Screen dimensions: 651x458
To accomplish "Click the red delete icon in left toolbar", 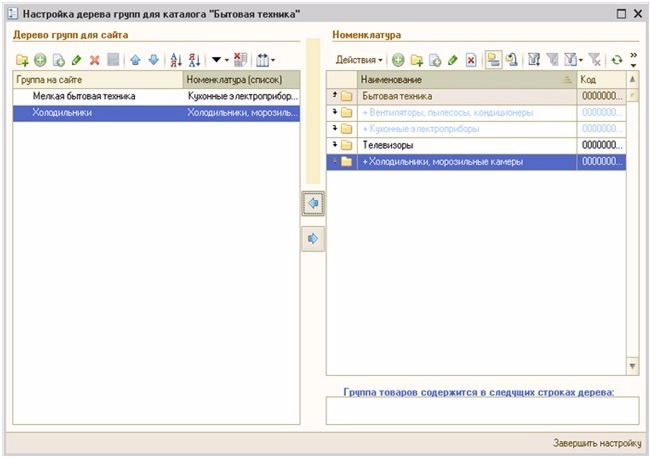I will [95, 60].
